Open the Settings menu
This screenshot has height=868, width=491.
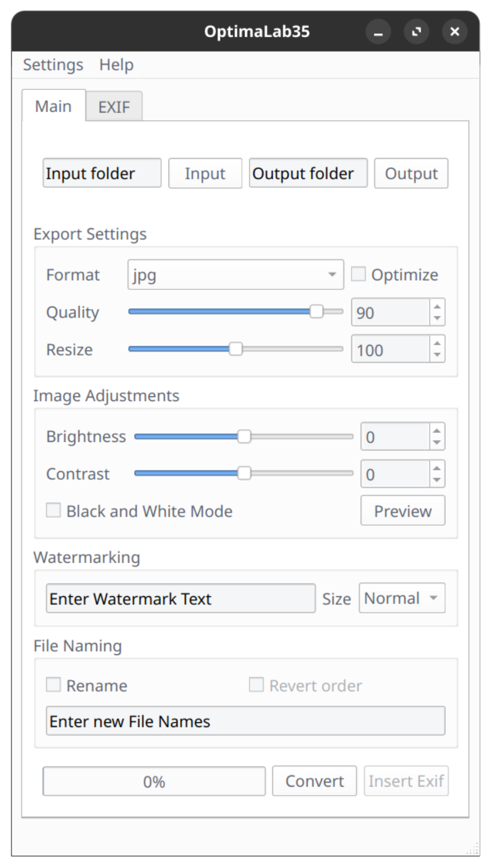click(53, 65)
